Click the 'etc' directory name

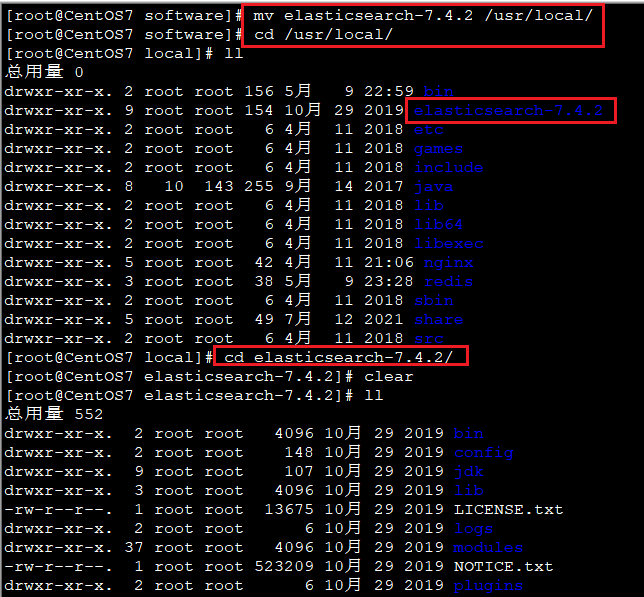(428, 129)
